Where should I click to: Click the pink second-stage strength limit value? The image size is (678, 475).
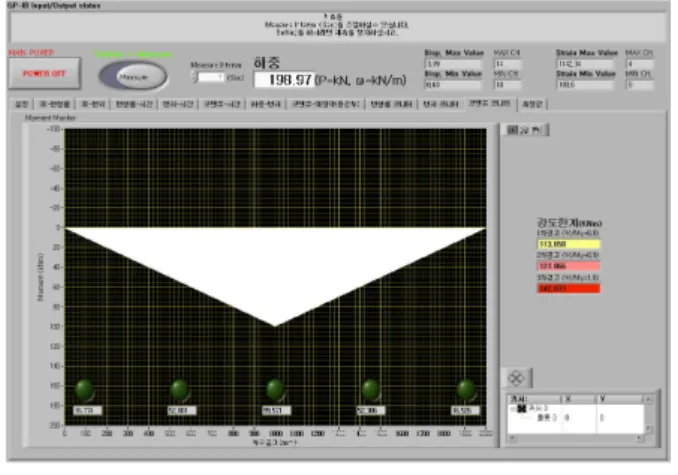point(569,266)
